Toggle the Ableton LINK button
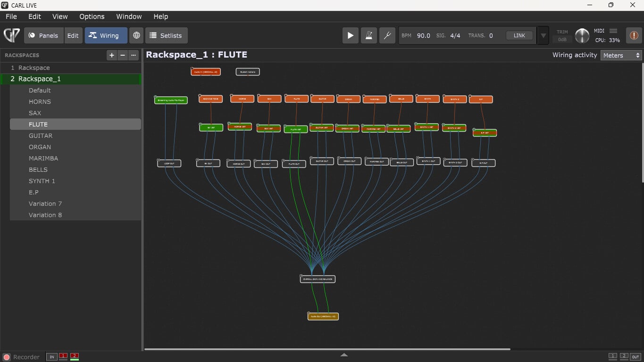Image resolution: width=644 pixels, height=362 pixels. [x=519, y=35]
